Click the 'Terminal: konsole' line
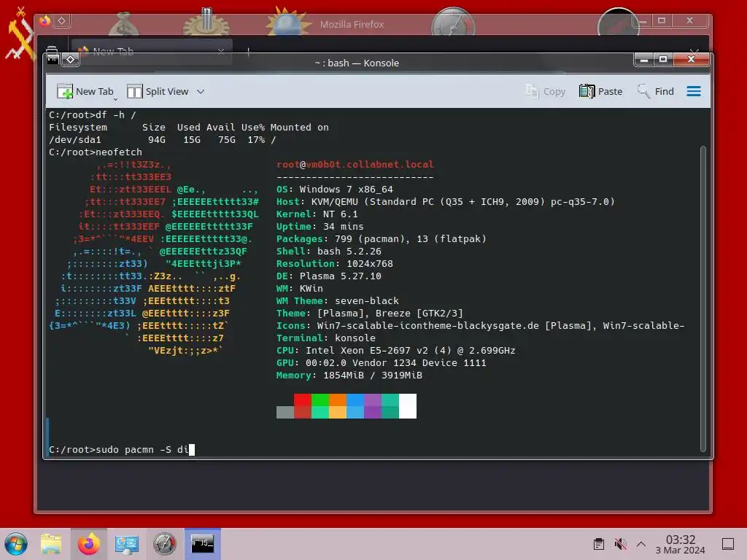This screenshot has height=560, width=747. coord(326,338)
